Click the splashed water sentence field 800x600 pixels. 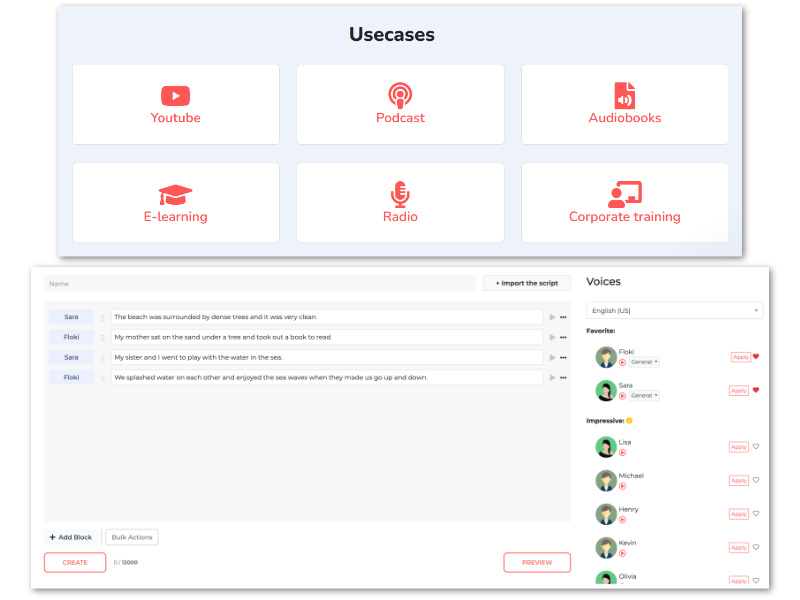click(327, 378)
